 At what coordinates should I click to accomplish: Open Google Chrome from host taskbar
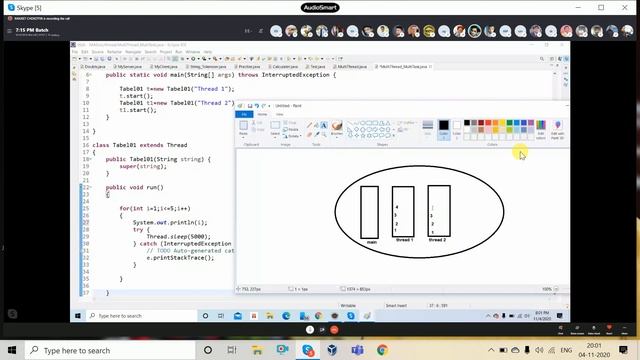pos(382,350)
